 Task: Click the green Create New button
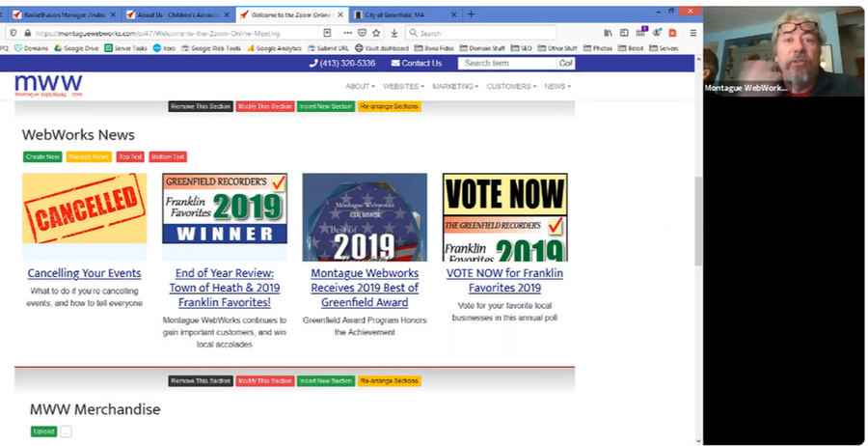point(42,156)
